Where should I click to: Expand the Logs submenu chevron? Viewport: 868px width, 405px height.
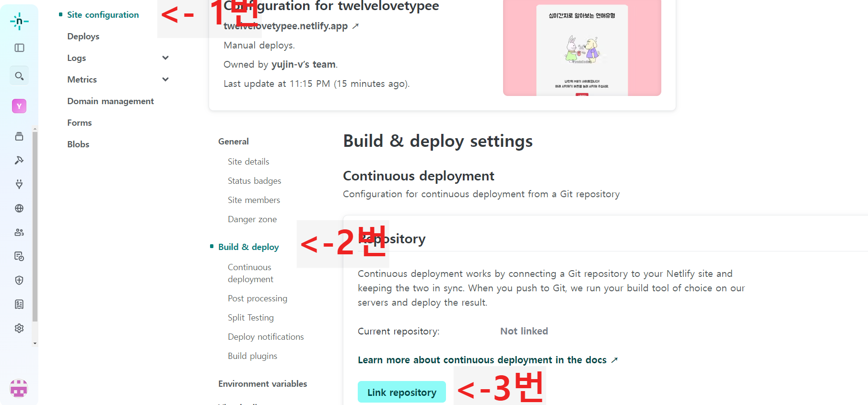click(165, 58)
